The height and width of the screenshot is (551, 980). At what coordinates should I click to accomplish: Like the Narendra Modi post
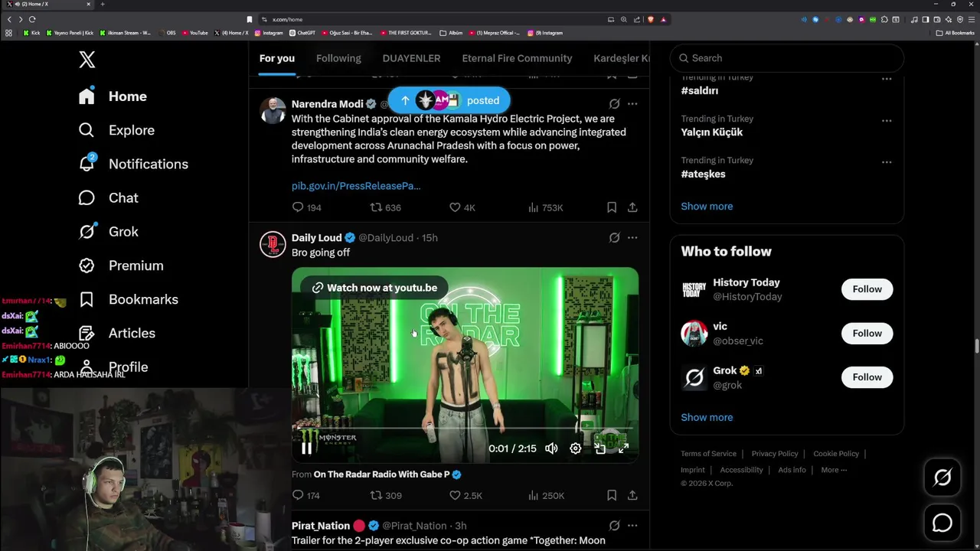click(462, 207)
